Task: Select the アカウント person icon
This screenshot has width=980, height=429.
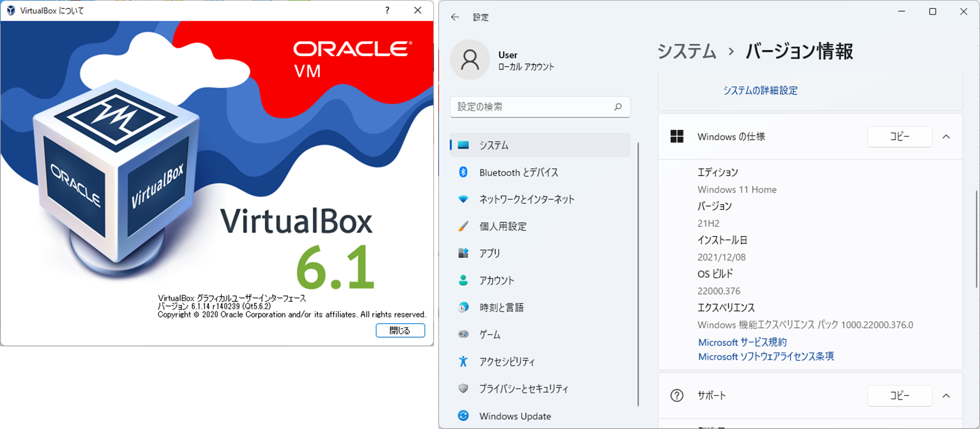Action: click(x=463, y=281)
